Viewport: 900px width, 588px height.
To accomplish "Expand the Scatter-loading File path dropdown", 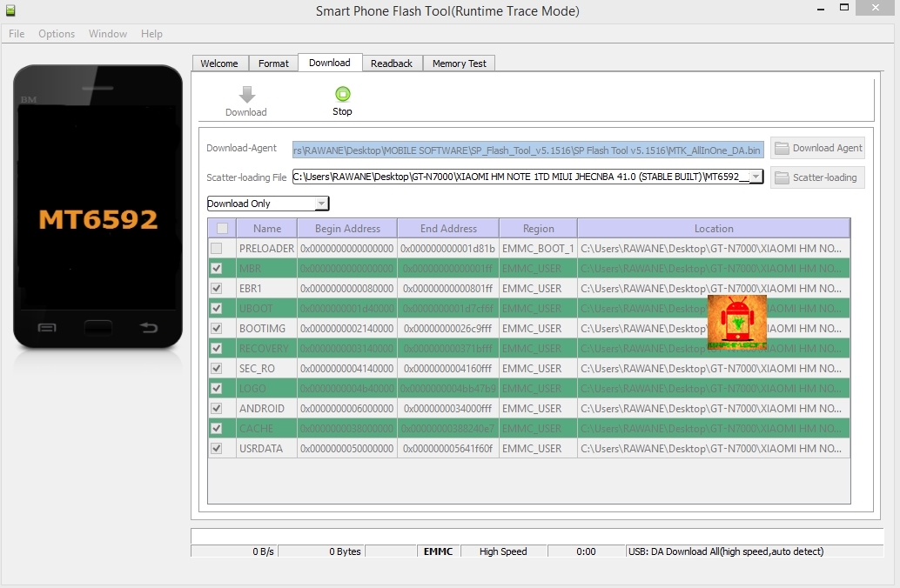I will 756,177.
